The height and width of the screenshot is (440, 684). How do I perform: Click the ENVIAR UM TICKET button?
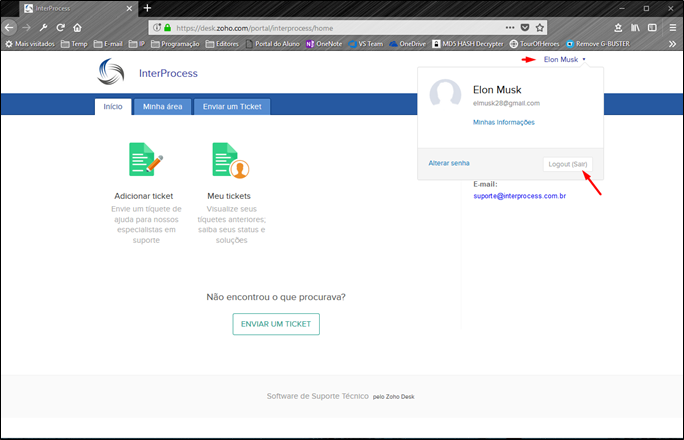point(276,324)
